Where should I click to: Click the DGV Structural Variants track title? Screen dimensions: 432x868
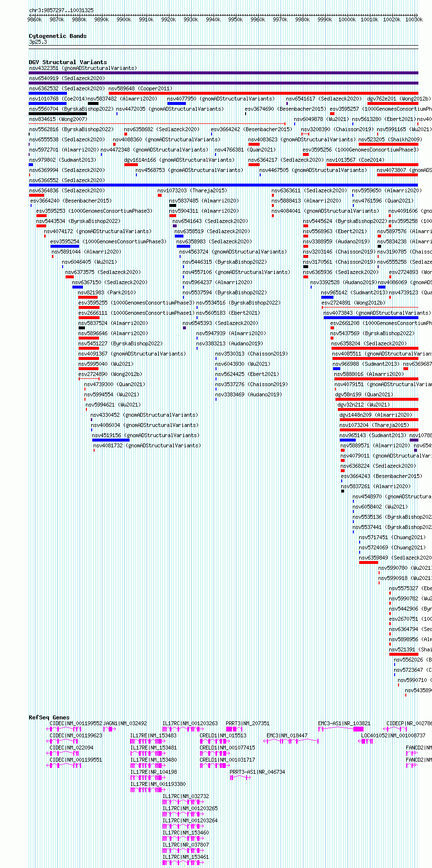pyautogui.click(x=68, y=62)
